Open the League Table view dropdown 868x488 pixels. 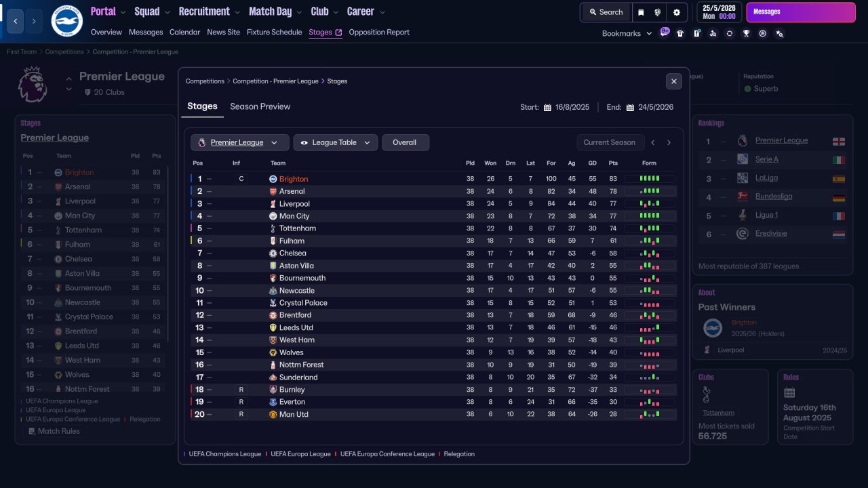coord(336,142)
